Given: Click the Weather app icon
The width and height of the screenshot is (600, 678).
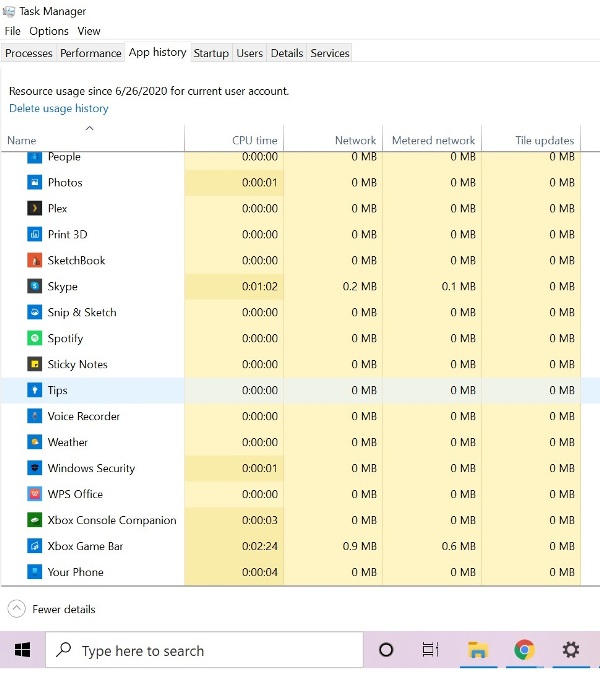Looking at the screenshot, I should [35, 441].
